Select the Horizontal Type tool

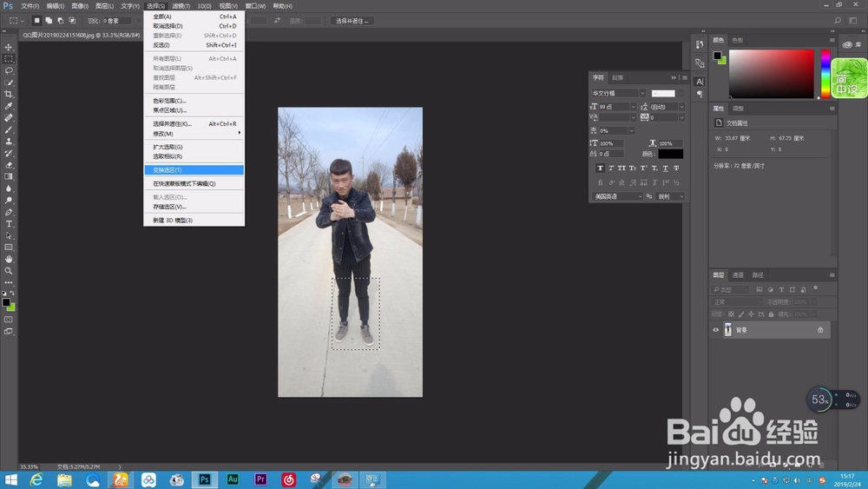pyautogui.click(x=9, y=224)
